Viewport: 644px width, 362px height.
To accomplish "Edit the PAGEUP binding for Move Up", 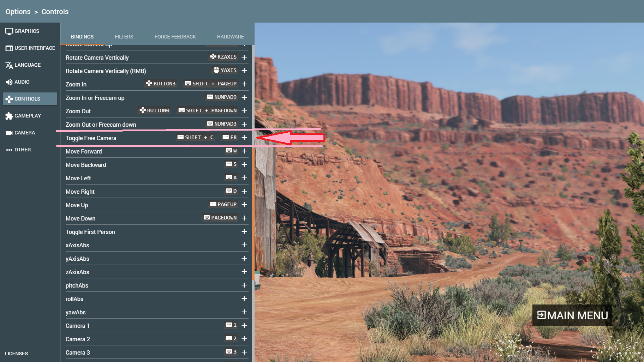I will click(x=223, y=204).
